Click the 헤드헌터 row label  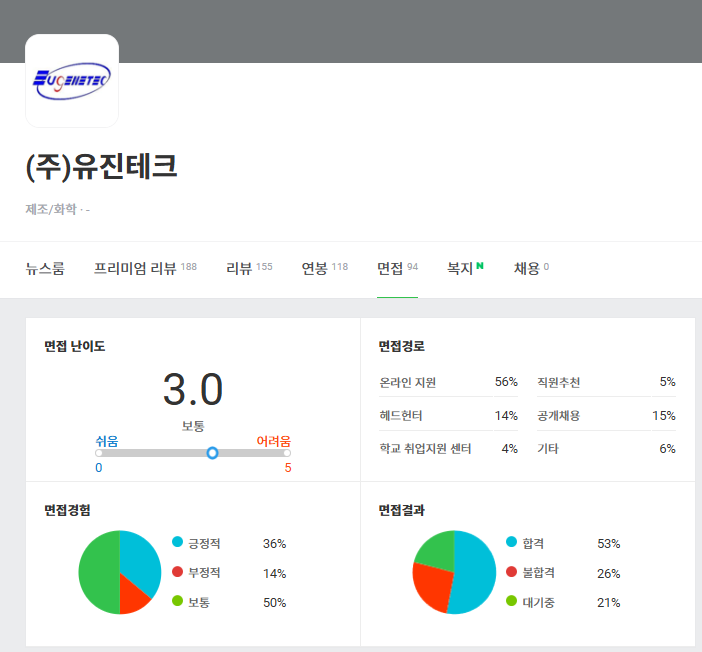(x=401, y=416)
